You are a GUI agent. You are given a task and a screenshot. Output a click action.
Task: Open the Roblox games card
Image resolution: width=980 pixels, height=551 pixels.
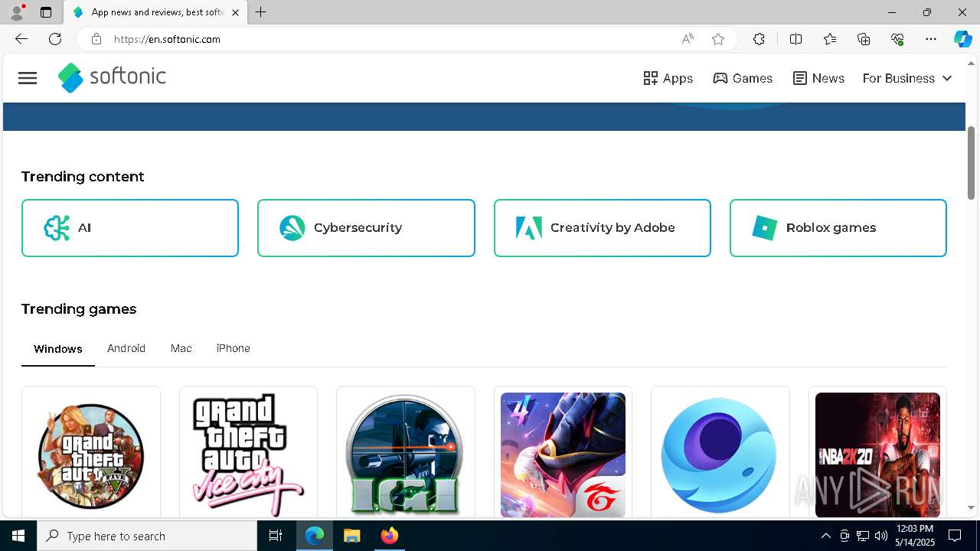(x=838, y=228)
